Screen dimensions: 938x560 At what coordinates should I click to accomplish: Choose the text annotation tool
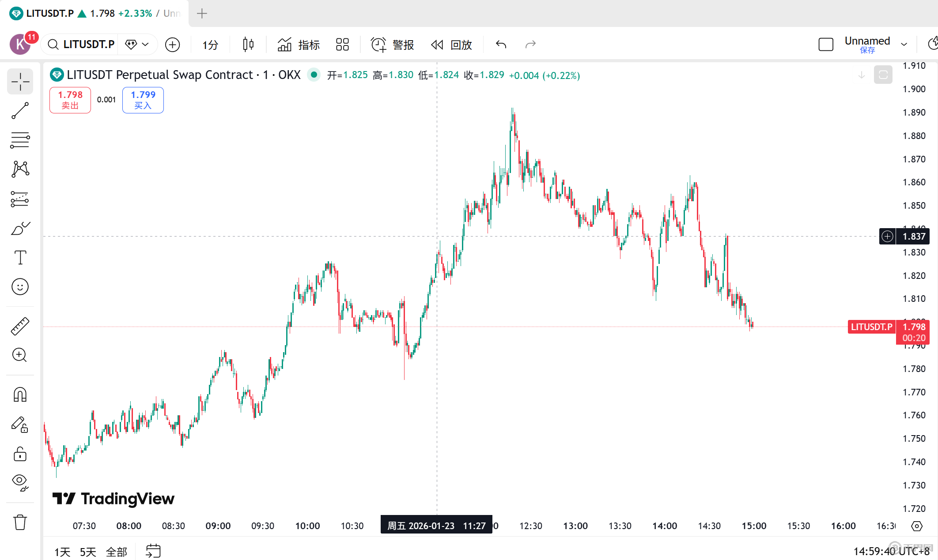pyautogui.click(x=20, y=258)
